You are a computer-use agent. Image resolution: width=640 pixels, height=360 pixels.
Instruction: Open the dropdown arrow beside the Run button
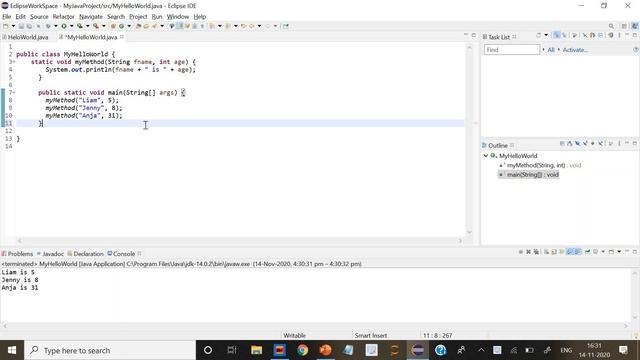(71, 26)
